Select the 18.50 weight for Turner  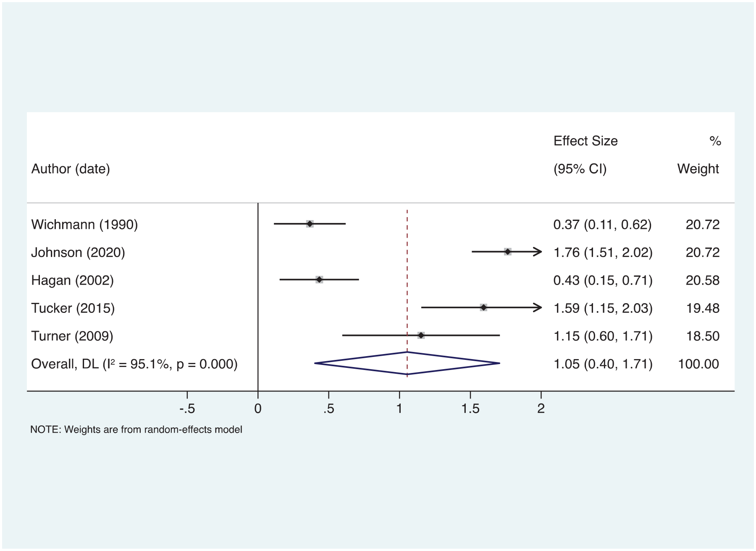703,336
